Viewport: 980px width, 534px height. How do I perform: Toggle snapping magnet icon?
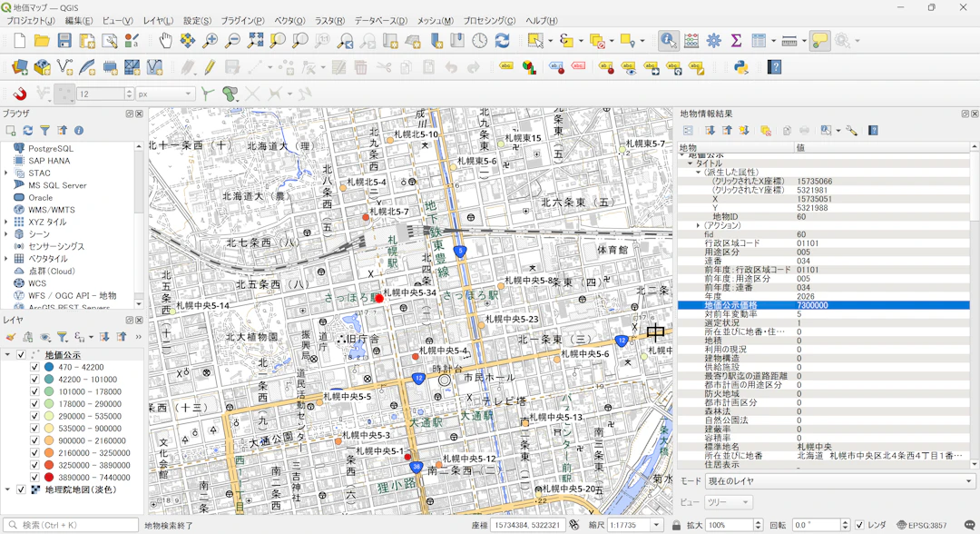[x=19, y=94]
